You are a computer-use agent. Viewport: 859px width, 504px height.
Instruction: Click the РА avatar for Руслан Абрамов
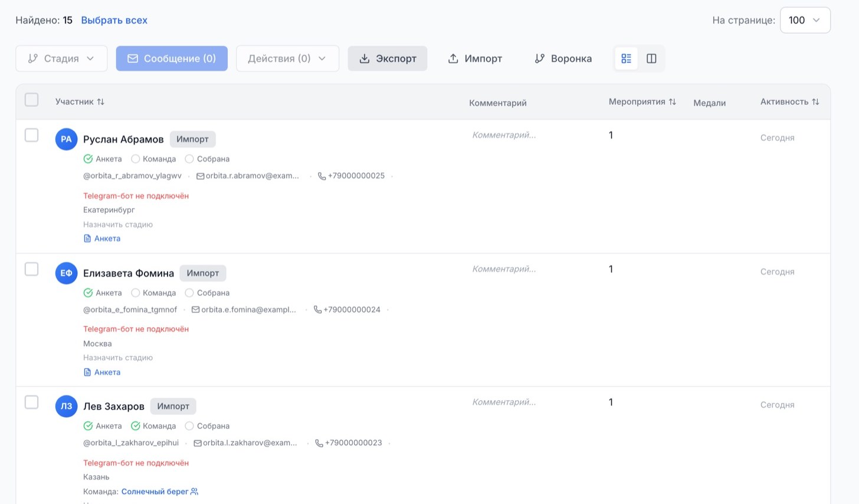[x=66, y=139]
